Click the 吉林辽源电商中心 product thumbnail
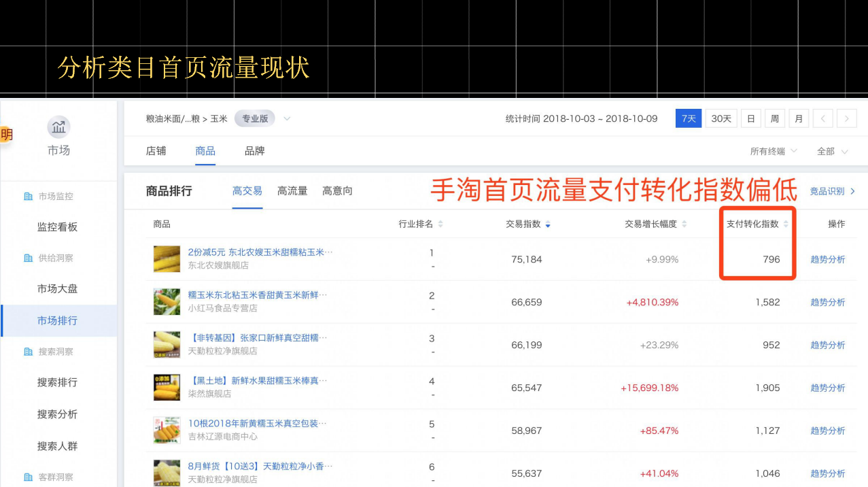The width and height of the screenshot is (868, 487). (167, 431)
